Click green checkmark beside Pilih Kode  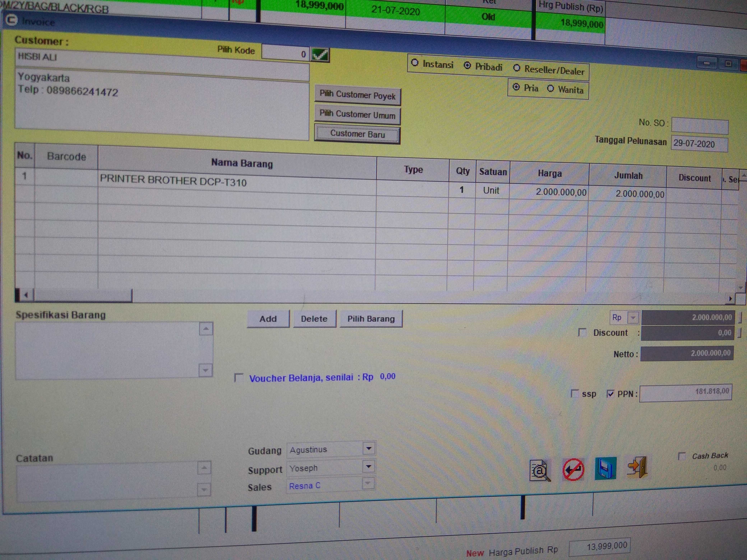pos(319,54)
